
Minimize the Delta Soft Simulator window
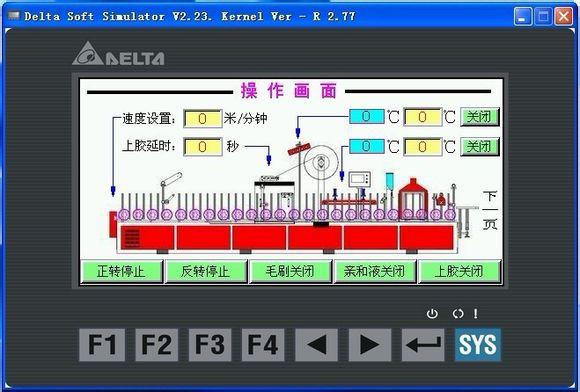[x=523, y=17]
